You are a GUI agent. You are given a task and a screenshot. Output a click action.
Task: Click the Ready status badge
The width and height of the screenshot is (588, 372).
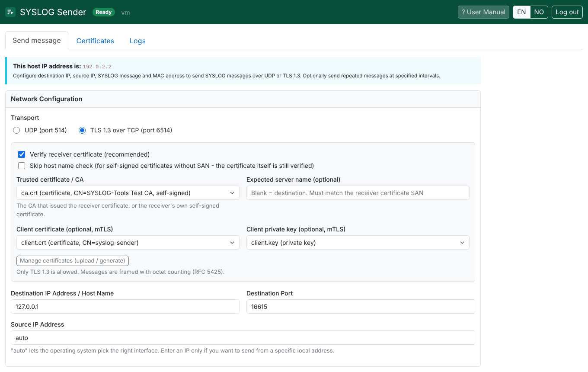coord(104,12)
